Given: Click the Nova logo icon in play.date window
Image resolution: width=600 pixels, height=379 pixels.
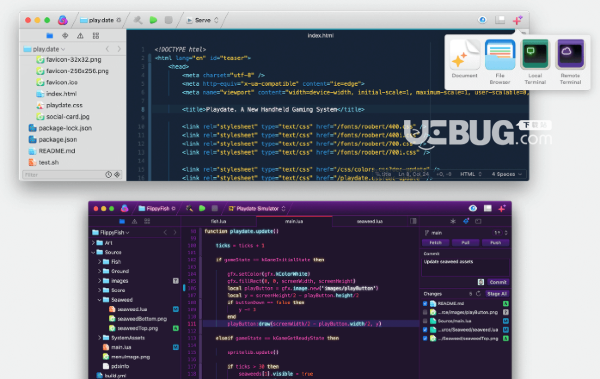Looking at the screenshot, I should [x=63, y=20].
